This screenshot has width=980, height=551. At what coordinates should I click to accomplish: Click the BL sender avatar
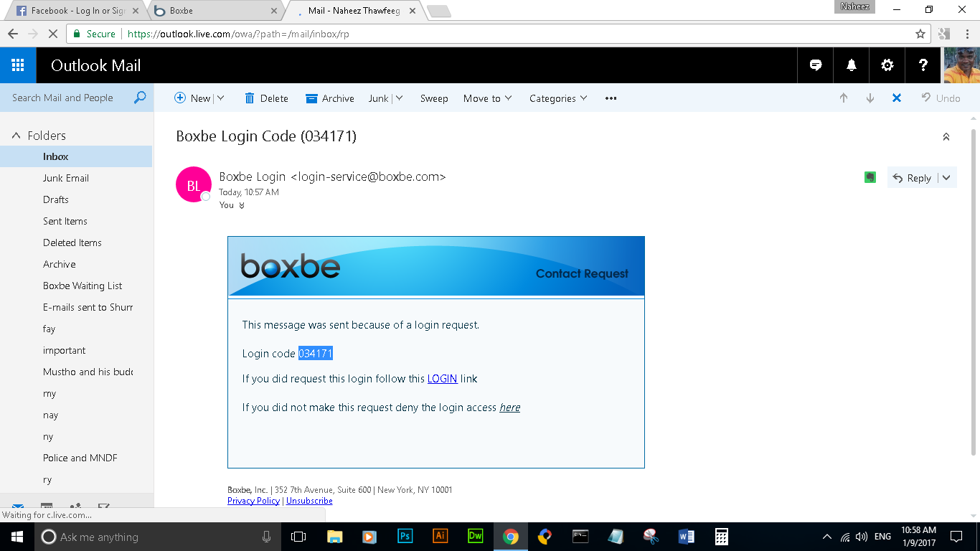[x=194, y=185]
